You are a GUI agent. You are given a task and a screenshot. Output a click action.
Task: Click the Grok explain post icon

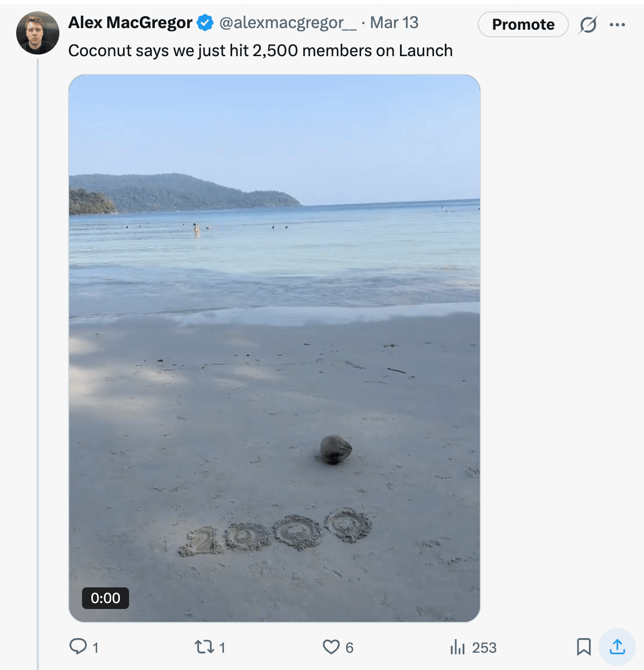coord(588,24)
